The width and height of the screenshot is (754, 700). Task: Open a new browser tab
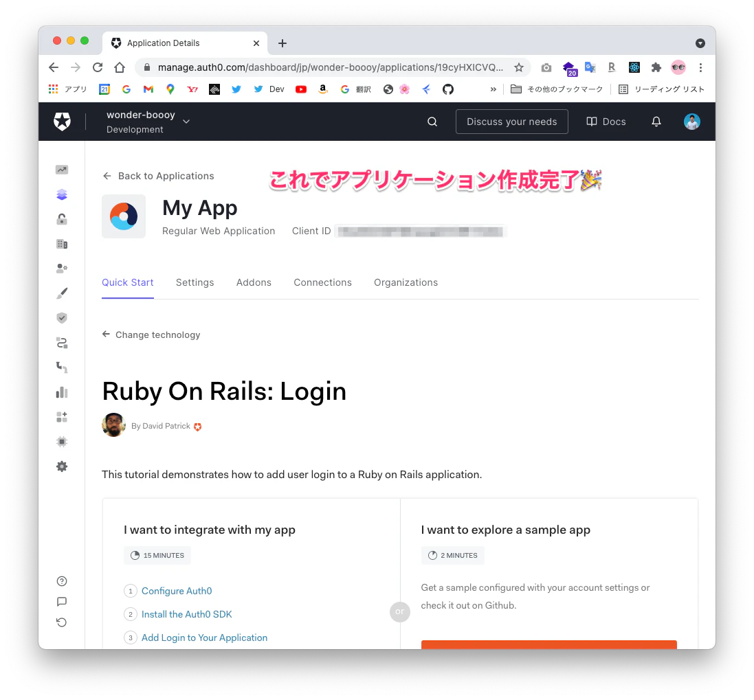(x=282, y=43)
